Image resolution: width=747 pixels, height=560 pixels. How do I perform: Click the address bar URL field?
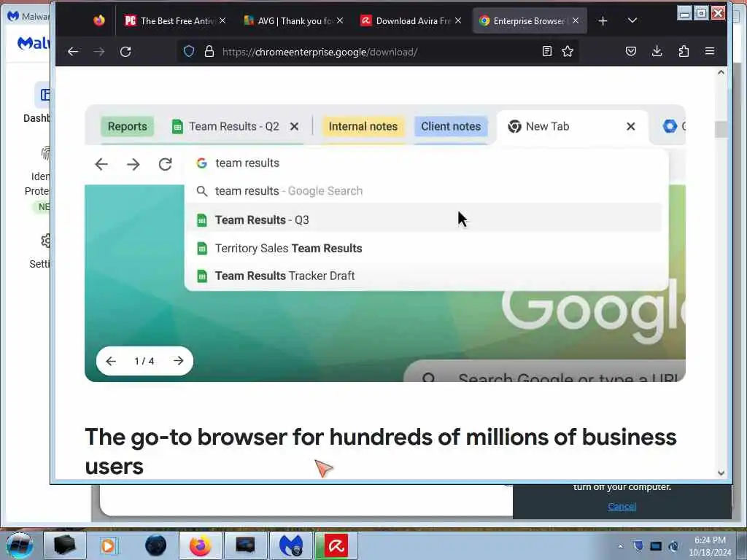click(376, 52)
